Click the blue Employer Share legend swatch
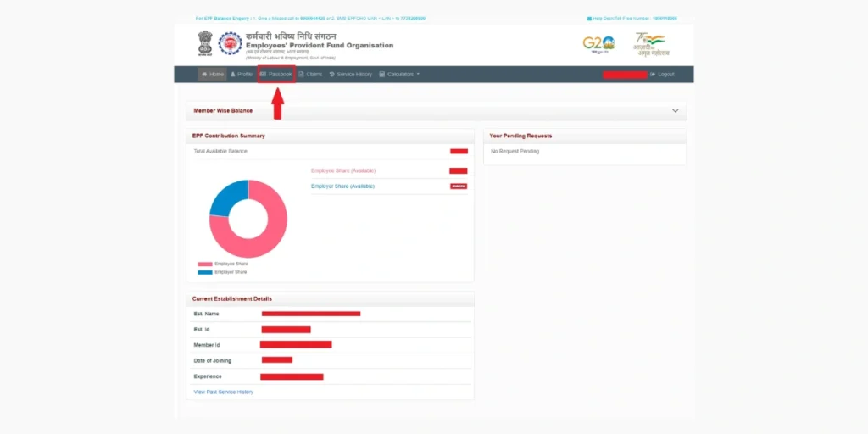Screen dimensions: 868x434 (205, 272)
